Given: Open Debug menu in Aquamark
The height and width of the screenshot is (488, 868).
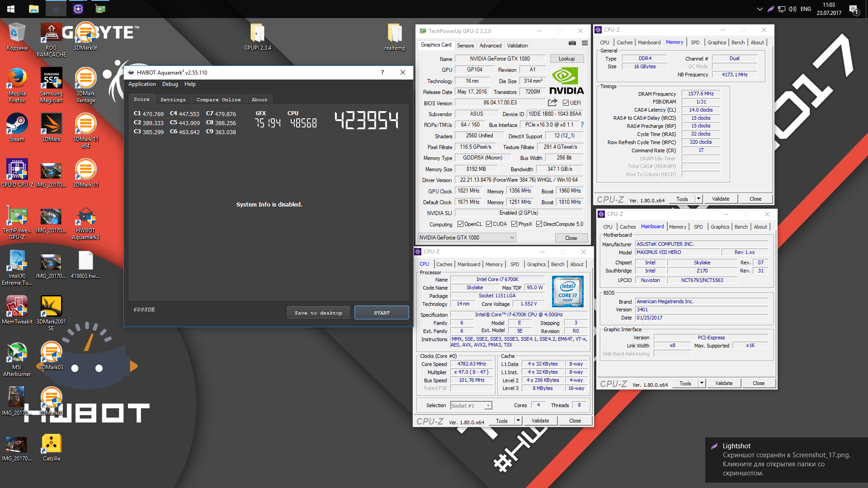Looking at the screenshot, I should pyautogui.click(x=170, y=84).
